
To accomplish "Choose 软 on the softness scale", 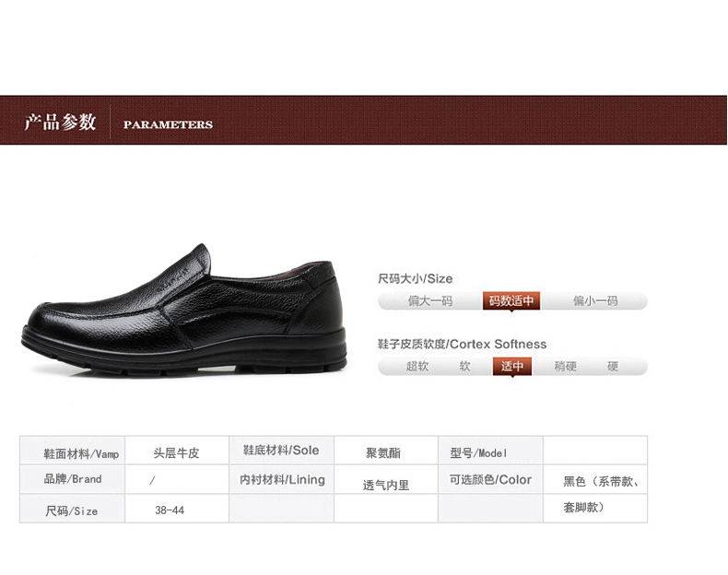I will (x=464, y=366).
